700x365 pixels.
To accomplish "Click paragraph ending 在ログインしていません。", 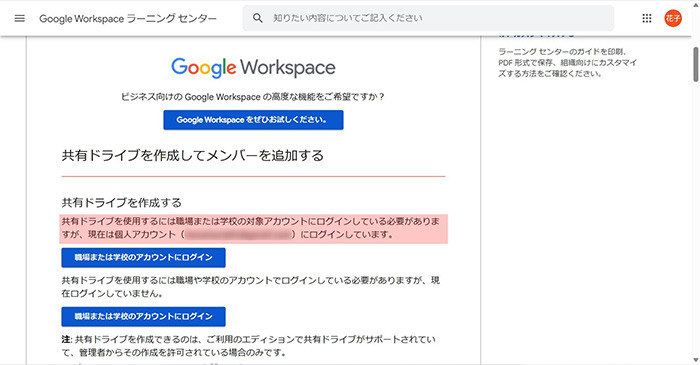I will point(250,287).
